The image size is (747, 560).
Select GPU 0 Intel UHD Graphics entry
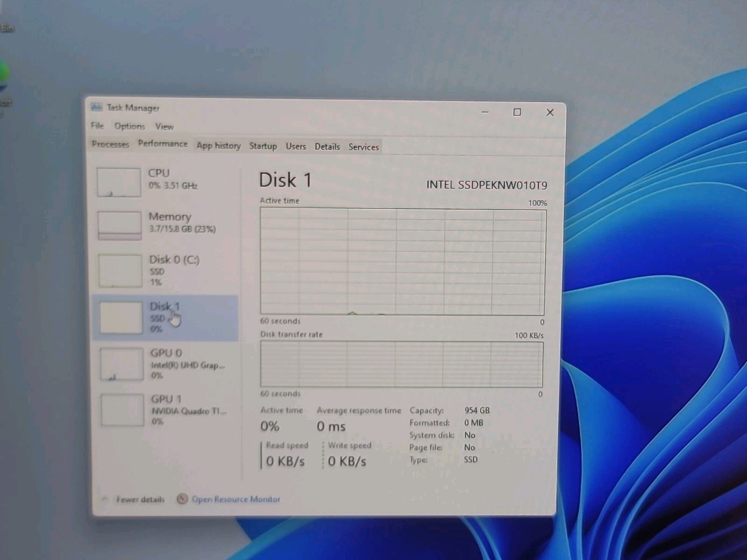pos(166,364)
